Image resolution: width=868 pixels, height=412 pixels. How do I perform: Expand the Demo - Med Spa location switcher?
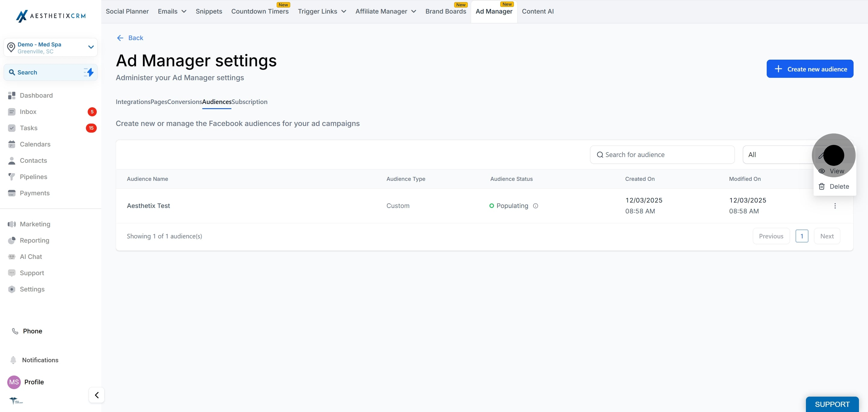[x=91, y=47]
